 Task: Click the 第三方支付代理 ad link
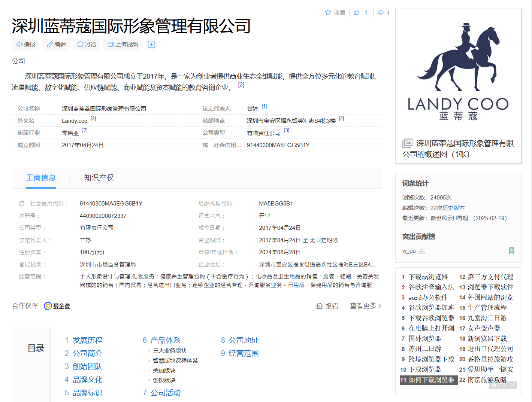pos(490,277)
